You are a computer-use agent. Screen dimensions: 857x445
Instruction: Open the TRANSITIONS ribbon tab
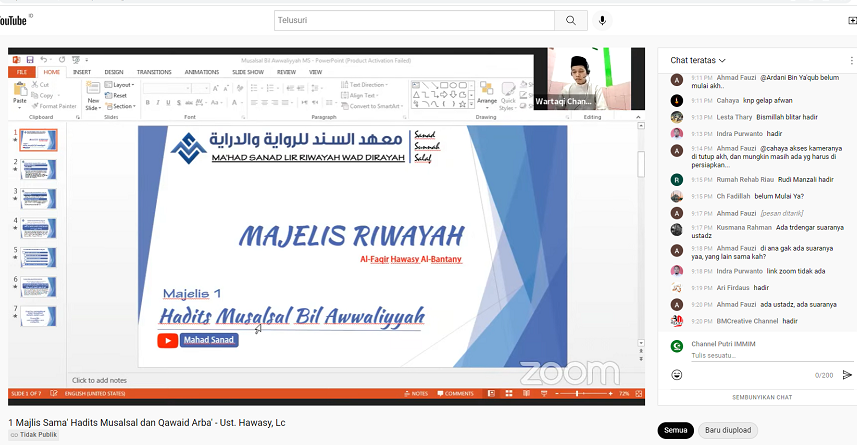(x=154, y=72)
